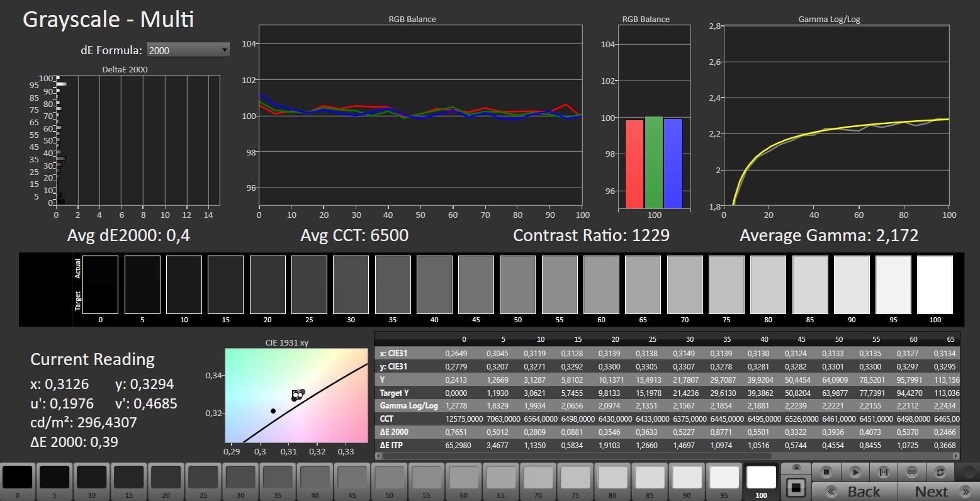The width and height of the screenshot is (980, 501).
Task: Click the Back button
Action: (x=853, y=492)
